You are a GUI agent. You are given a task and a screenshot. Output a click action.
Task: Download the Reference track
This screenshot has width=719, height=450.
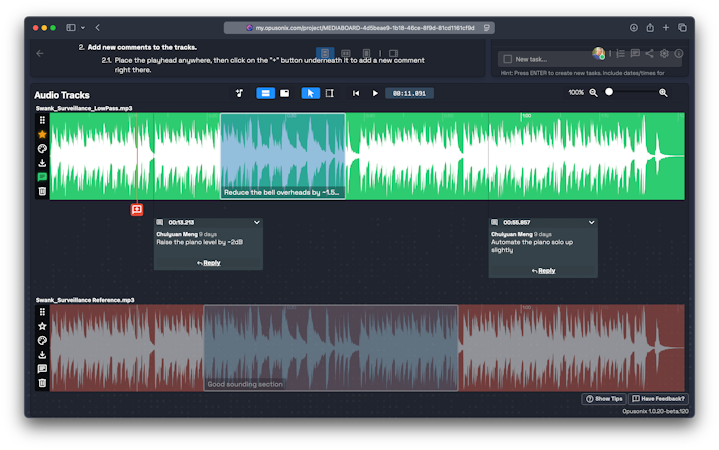click(42, 355)
